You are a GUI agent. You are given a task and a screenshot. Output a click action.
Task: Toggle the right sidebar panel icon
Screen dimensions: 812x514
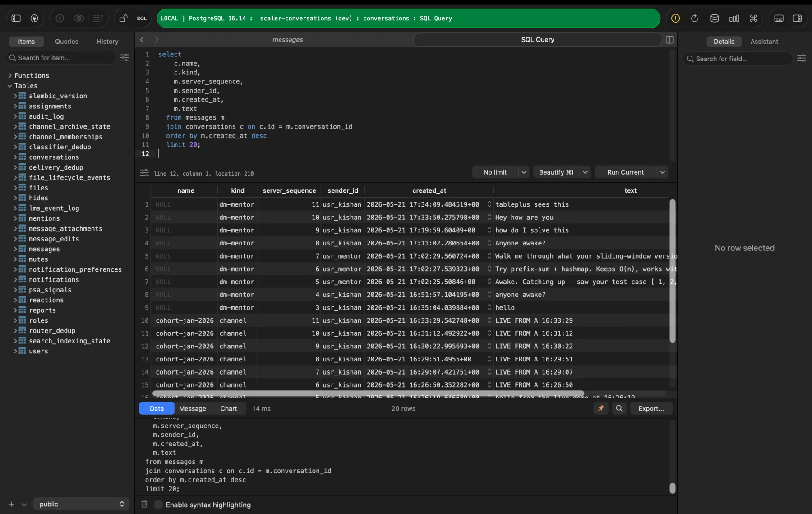coord(797,19)
